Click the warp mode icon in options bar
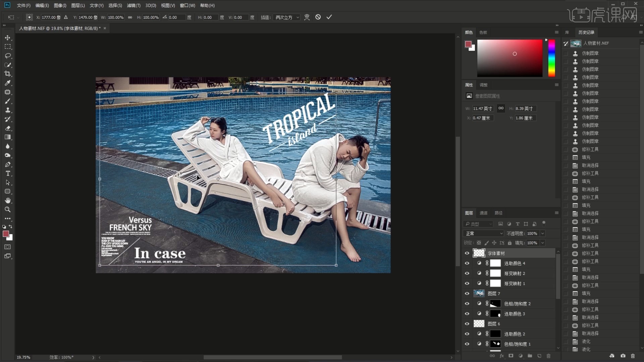 point(307,17)
